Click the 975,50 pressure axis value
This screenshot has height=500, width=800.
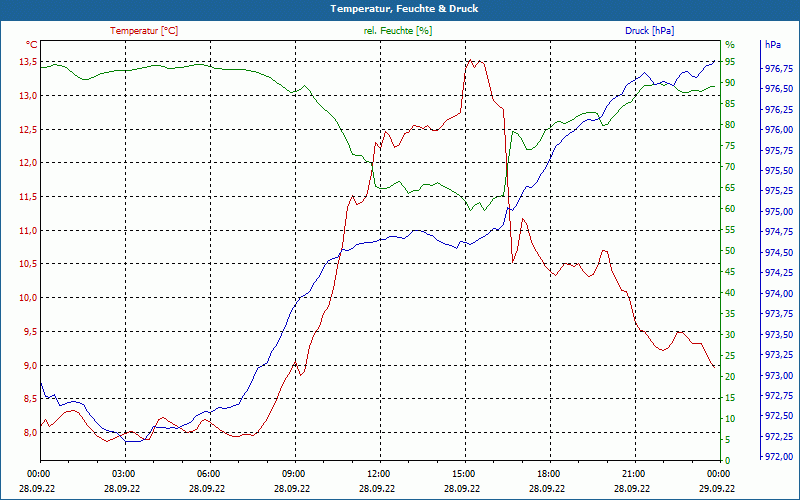(780, 171)
